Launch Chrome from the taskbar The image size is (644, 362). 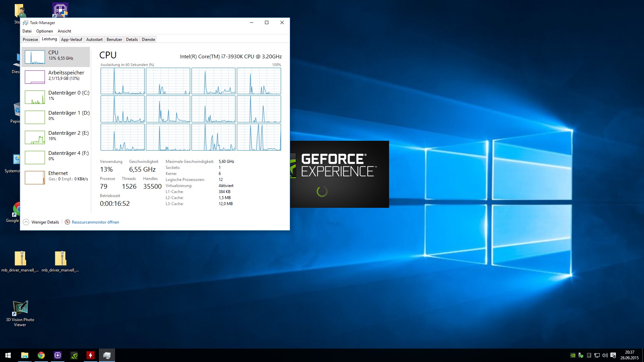pos(41,355)
